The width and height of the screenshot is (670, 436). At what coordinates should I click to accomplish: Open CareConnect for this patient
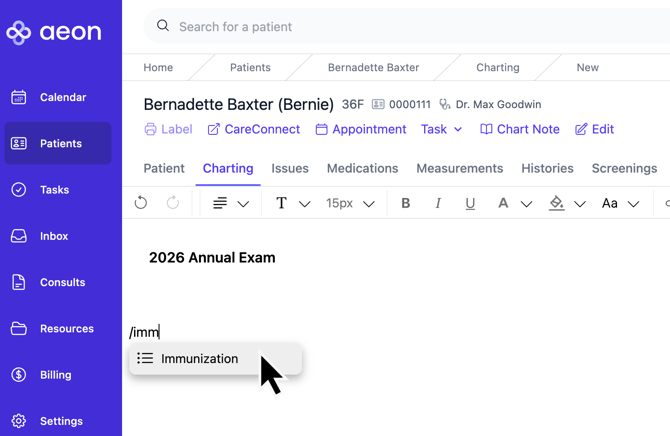pyautogui.click(x=253, y=129)
